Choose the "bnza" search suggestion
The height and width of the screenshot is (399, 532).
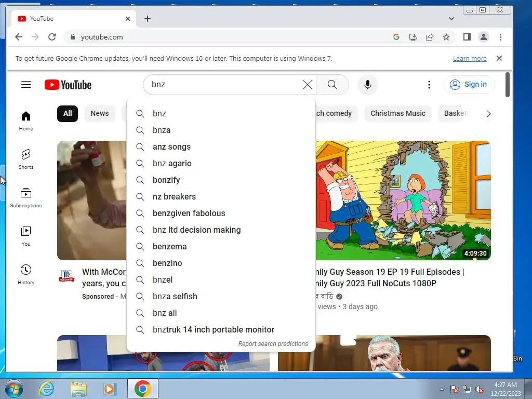coord(221,130)
